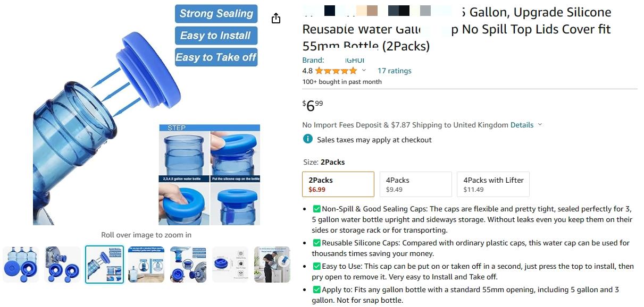Click the sales tax info icon

307,139
